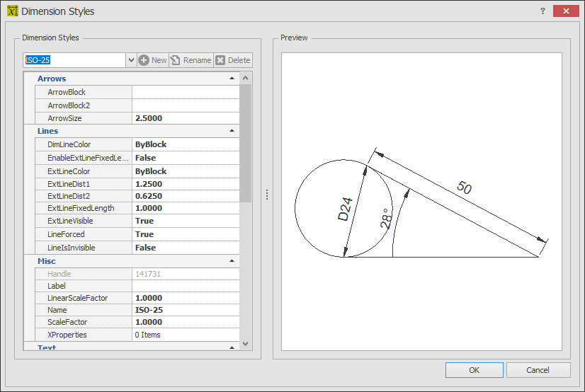
Task: Edit the ExtLineDist1 value 1.2500
Action: [x=186, y=184]
